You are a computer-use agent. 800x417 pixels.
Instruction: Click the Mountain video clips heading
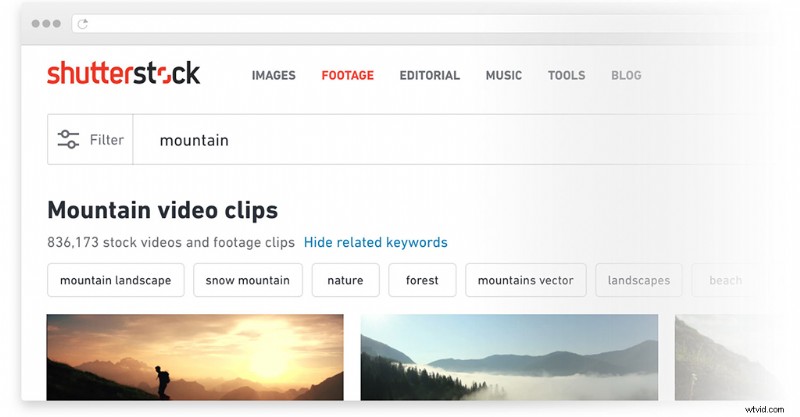(163, 210)
